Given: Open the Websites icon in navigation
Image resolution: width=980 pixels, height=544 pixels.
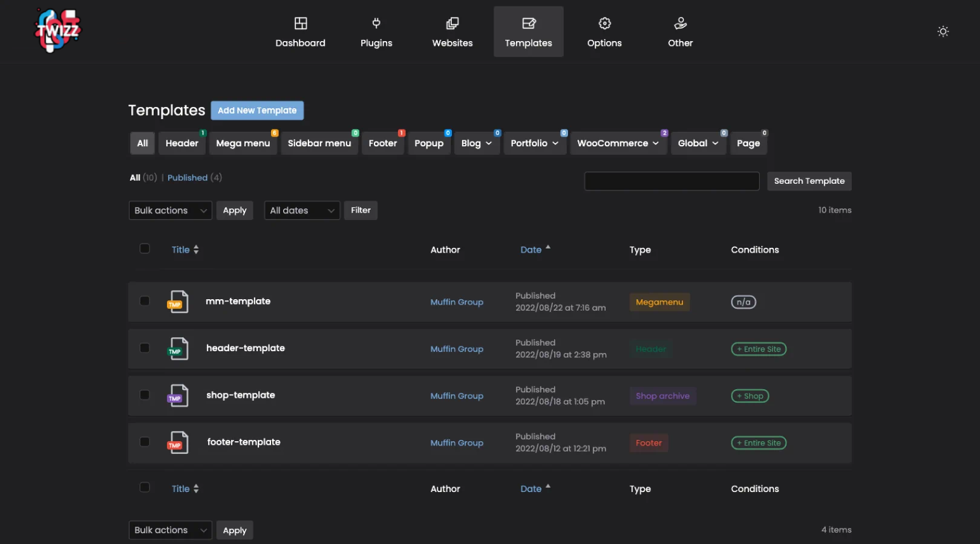Looking at the screenshot, I should coord(452,24).
